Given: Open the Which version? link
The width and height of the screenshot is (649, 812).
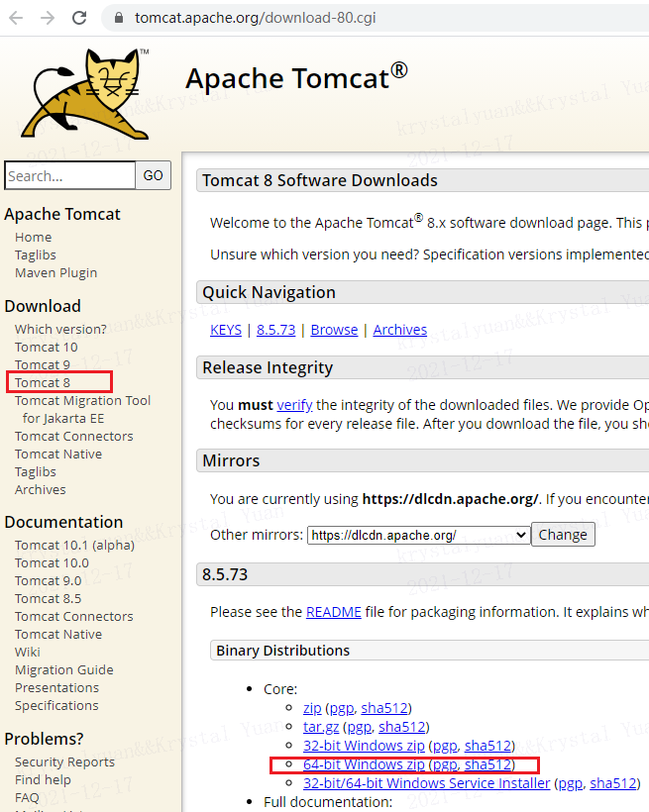Looking at the screenshot, I should [x=60, y=330].
